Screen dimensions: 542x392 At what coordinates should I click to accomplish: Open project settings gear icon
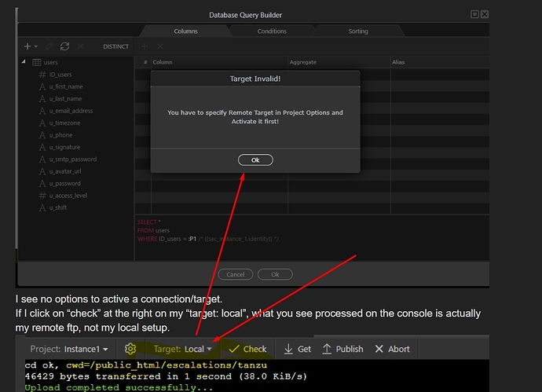130,349
